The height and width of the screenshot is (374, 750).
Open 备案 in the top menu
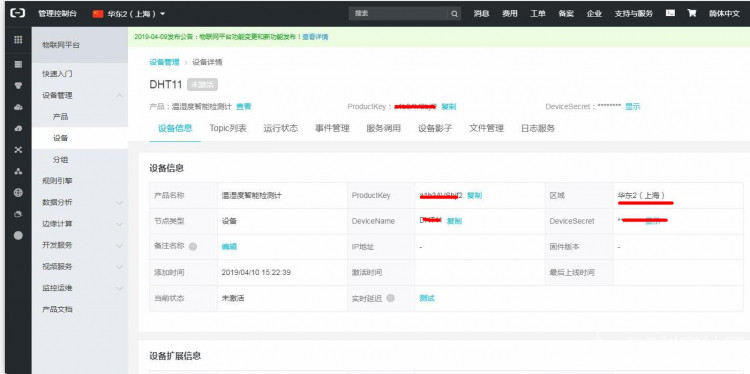point(566,14)
